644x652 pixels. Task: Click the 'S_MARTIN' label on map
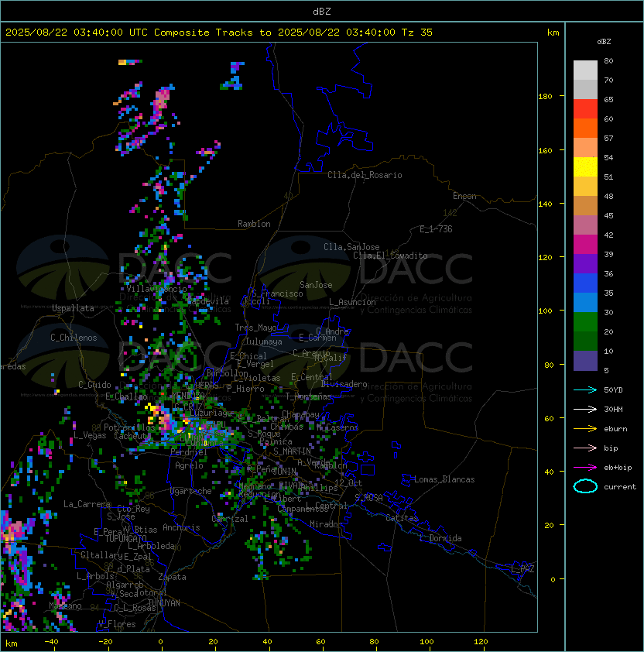coord(293,451)
